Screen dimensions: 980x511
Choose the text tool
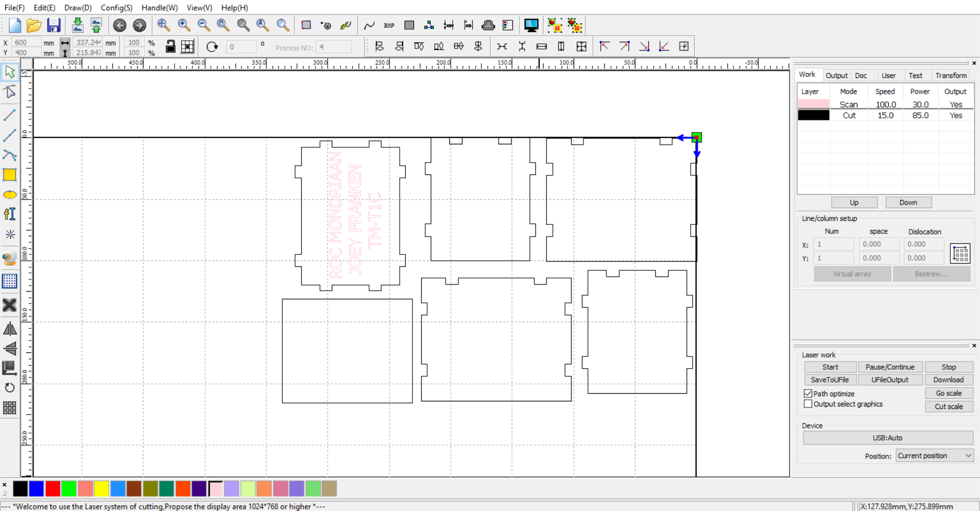(x=10, y=214)
